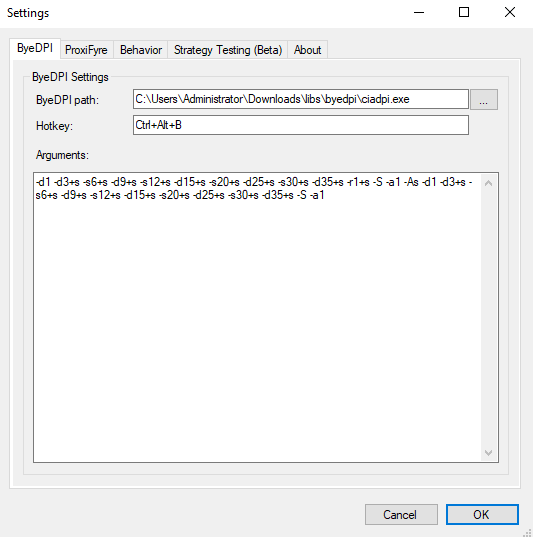Image resolution: width=533 pixels, height=537 pixels.
Task: Click the ByeDPI path input field
Action: coord(301,99)
